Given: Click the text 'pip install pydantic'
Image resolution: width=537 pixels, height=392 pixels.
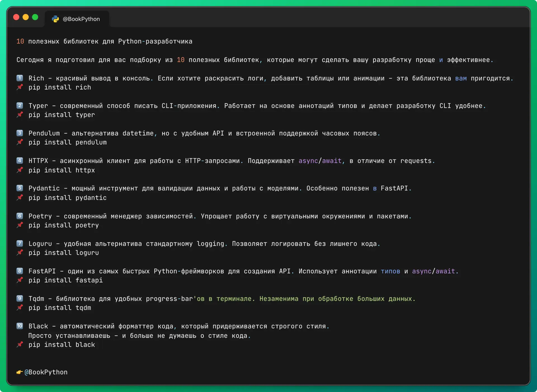Looking at the screenshot, I should coord(68,198).
